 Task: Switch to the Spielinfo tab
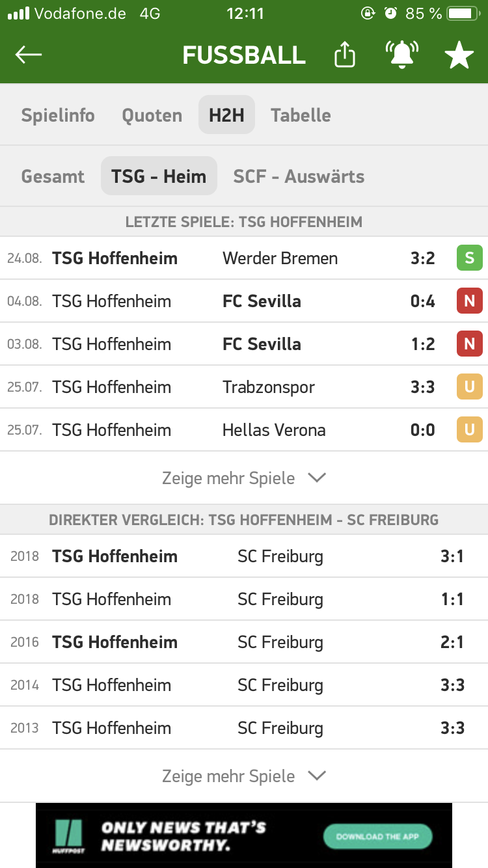click(x=58, y=115)
